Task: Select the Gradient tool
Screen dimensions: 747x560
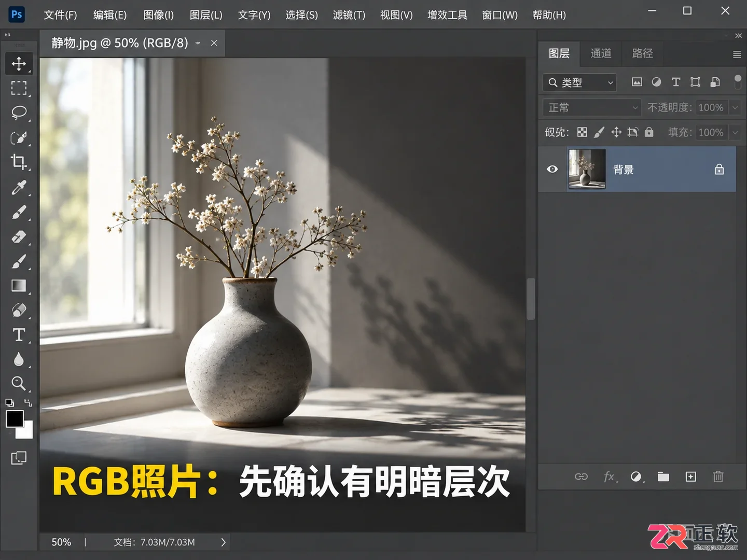Action: pos(19,286)
